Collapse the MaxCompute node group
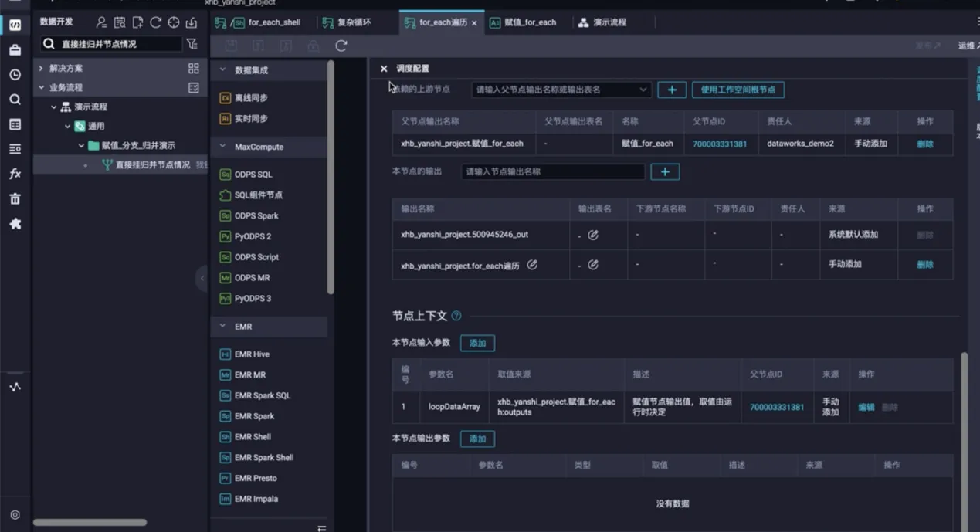The image size is (980, 532). pos(222,147)
